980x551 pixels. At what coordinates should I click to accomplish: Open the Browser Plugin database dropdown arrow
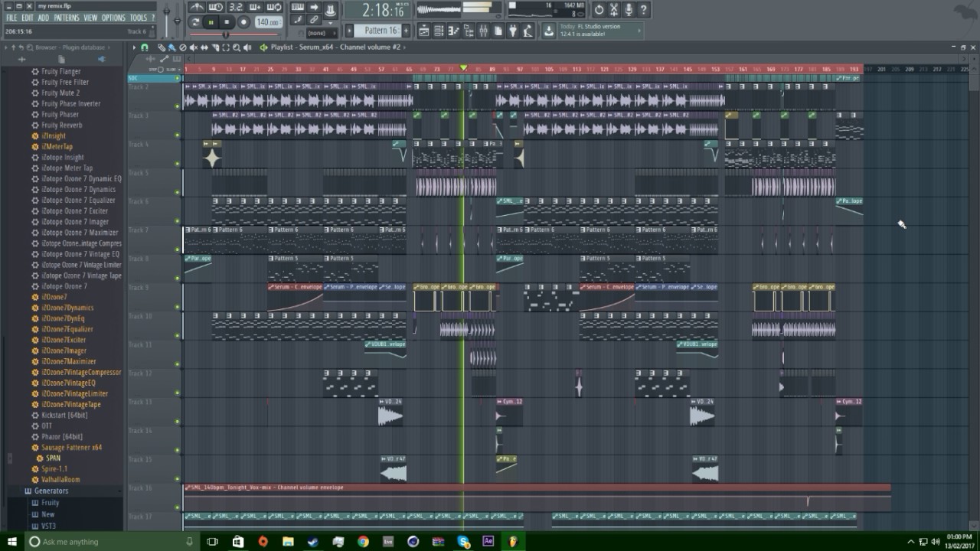pos(109,47)
